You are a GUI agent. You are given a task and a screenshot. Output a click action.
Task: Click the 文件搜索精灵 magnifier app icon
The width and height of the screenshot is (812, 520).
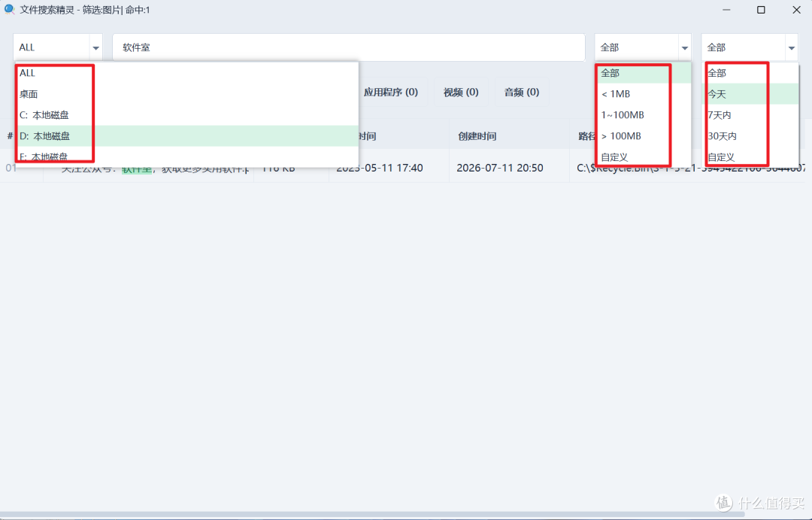pyautogui.click(x=9, y=9)
